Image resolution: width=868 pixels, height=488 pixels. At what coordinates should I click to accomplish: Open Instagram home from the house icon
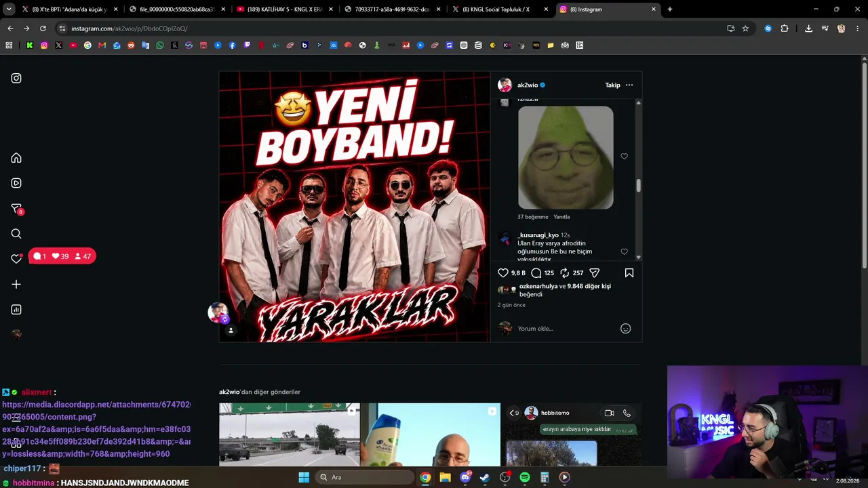tap(16, 158)
